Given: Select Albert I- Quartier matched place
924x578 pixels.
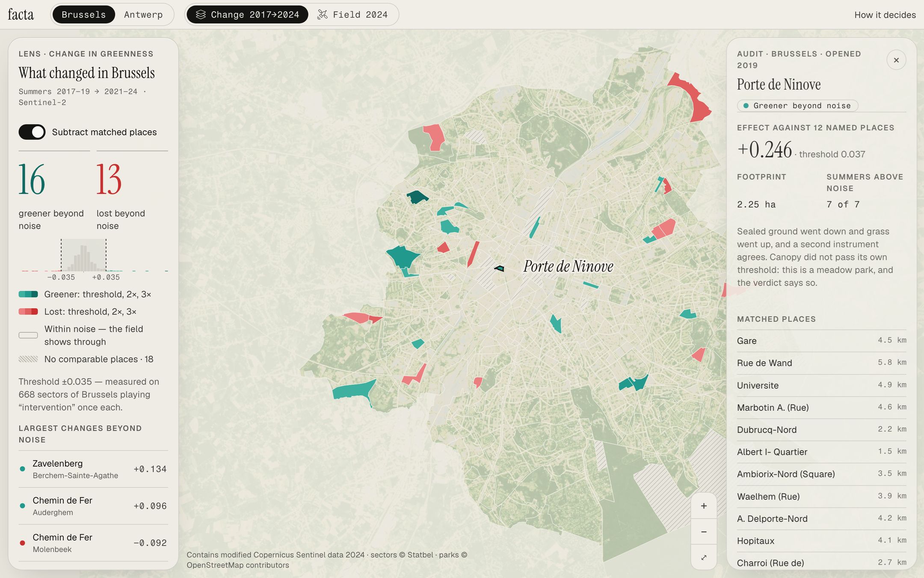Looking at the screenshot, I should click(821, 452).
